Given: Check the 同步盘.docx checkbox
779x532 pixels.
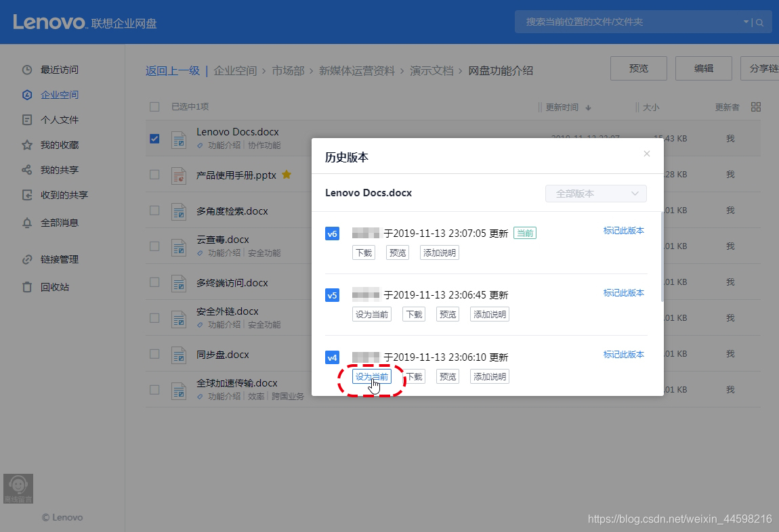Looking at the screenshot, I should pos(154,354).
